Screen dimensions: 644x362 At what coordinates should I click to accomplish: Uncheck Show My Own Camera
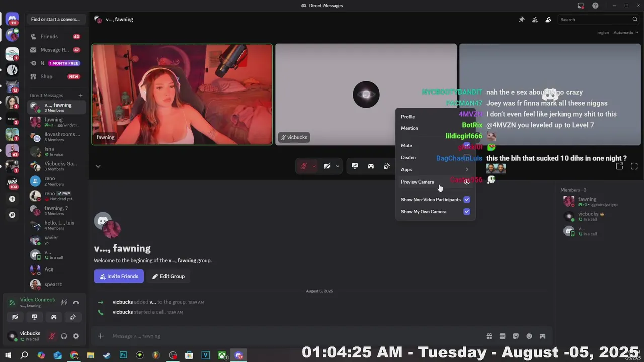(467, 212)
